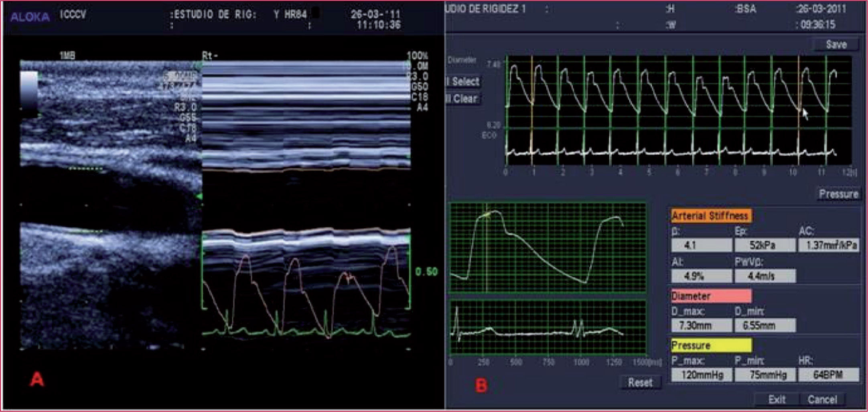
Task: Open the Pressure button below waveform
Action: click(838, 194)
